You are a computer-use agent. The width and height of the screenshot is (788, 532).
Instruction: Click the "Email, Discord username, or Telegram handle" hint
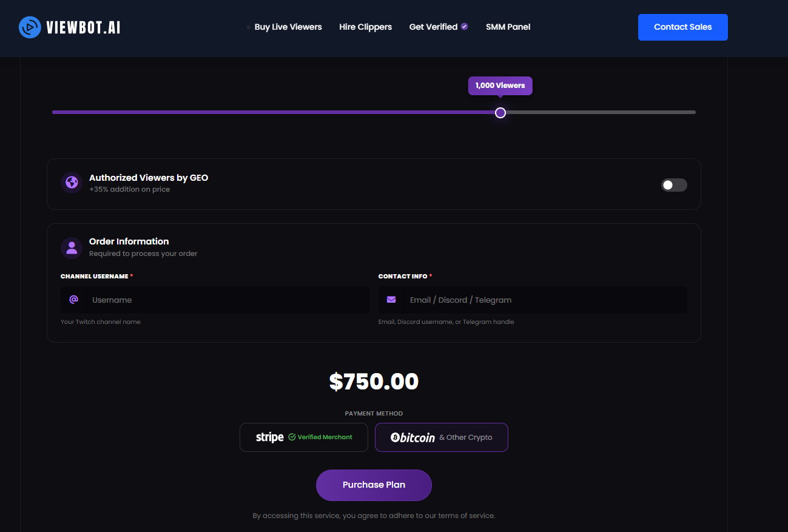tap(446, 322)
